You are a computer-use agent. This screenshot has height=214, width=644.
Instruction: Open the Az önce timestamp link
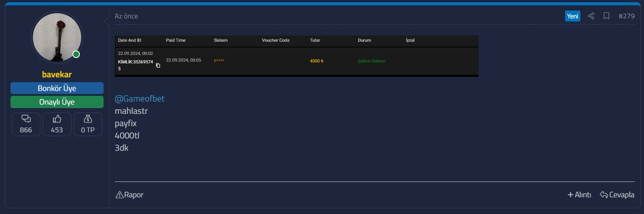click(126, 16)
